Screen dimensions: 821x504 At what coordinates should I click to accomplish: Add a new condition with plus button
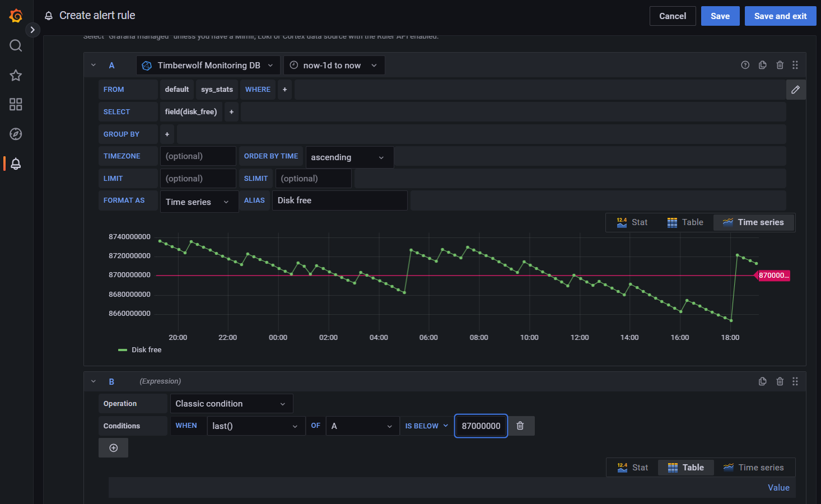tap(113, 448)
